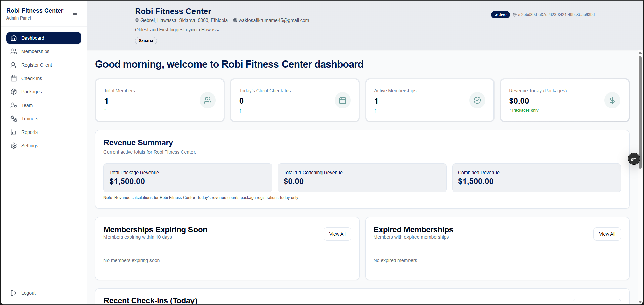This screenshot has height=305, width=644.
Task: Click the Total Package Revenue $1,500.00 value
Action: (x=127, y=181)
